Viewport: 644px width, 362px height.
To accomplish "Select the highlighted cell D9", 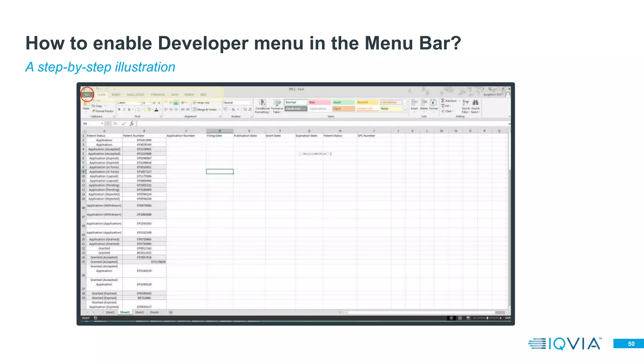I will [x=220, y=172].
